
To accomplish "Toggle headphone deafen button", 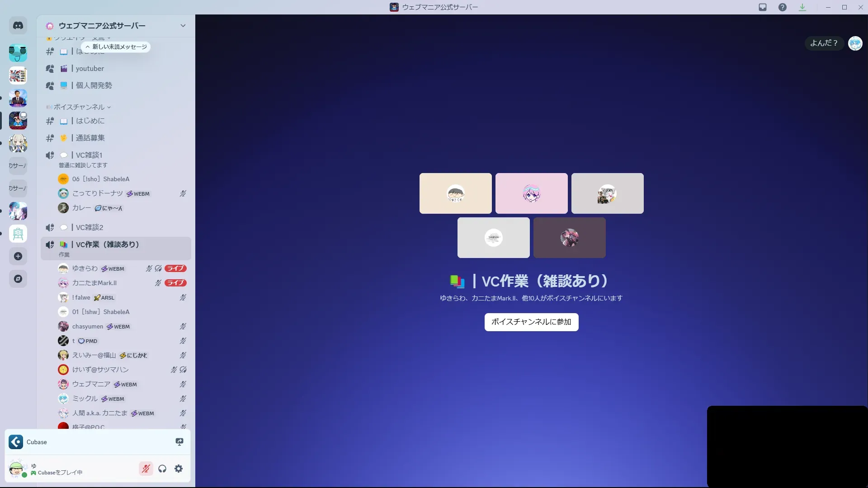I will tap(162, 469).
